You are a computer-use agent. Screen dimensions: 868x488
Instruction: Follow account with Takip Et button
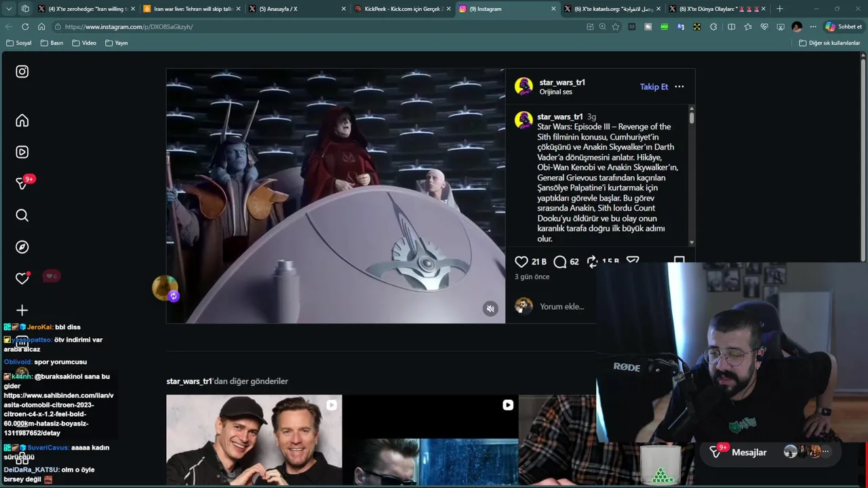coord(654,87)
